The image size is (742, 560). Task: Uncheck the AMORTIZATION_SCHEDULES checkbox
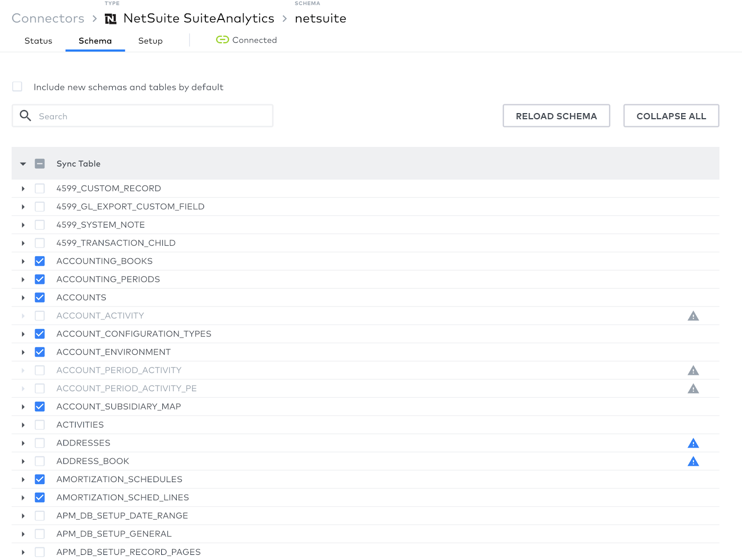40,479
